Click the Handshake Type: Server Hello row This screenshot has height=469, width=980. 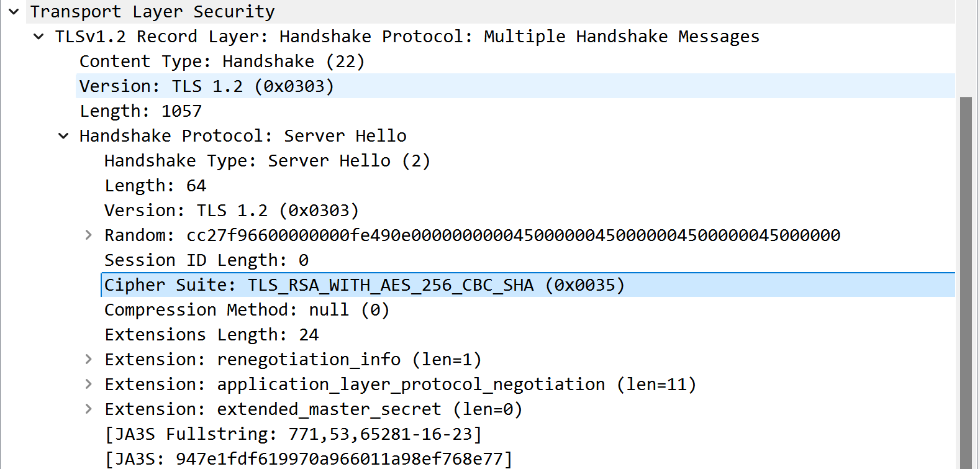(267, 161)
